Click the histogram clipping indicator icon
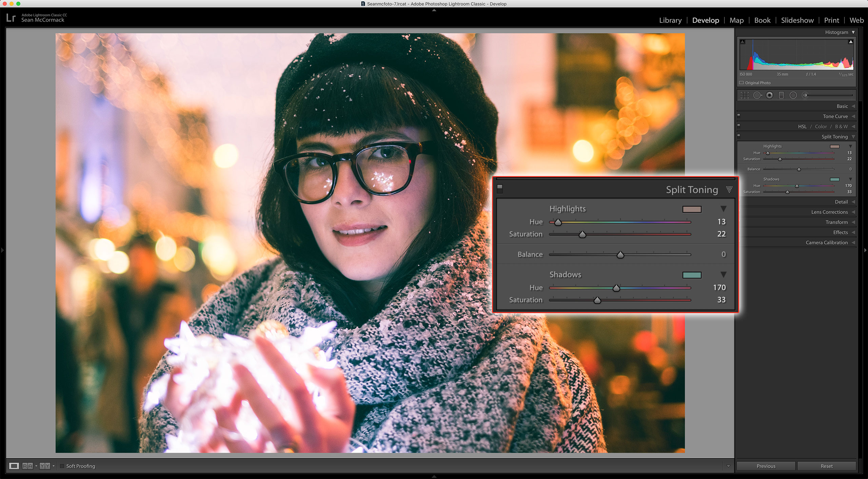Image resolution: width=868 pixels, height=479 pixels. (744, 42)
